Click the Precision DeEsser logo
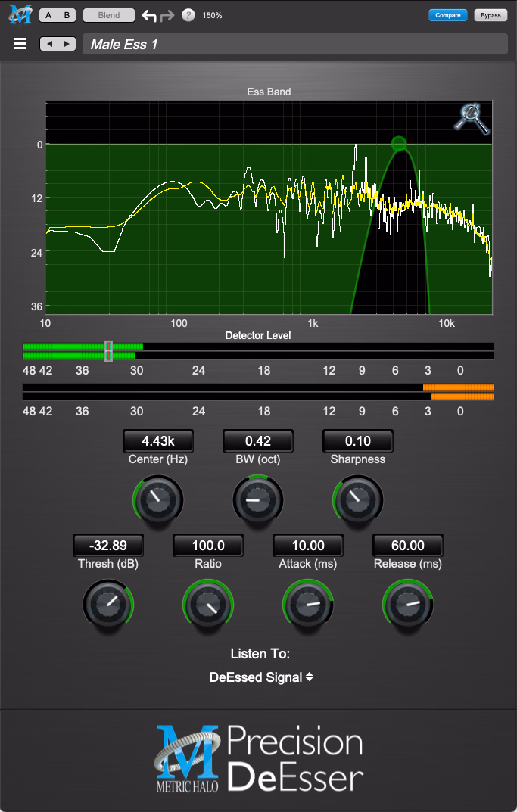 [259, 759]
